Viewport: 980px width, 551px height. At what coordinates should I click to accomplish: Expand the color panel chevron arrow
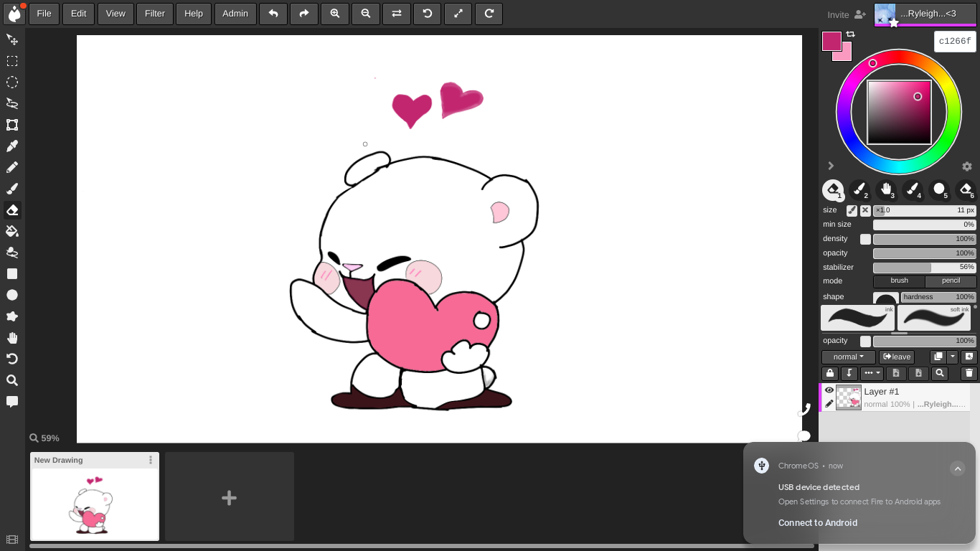pyautogui.click(x=831, y=166)
